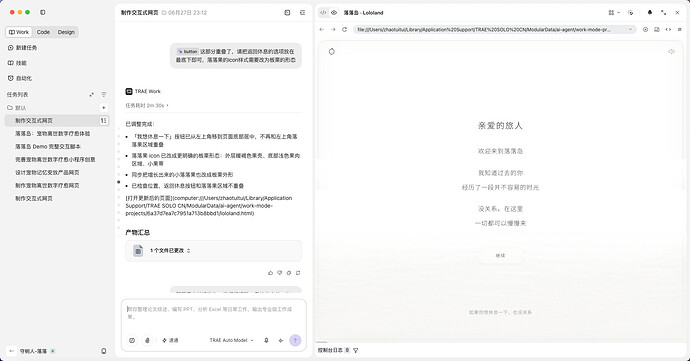Focus the chat message input box
690x361 pixels.
[213, 313]
